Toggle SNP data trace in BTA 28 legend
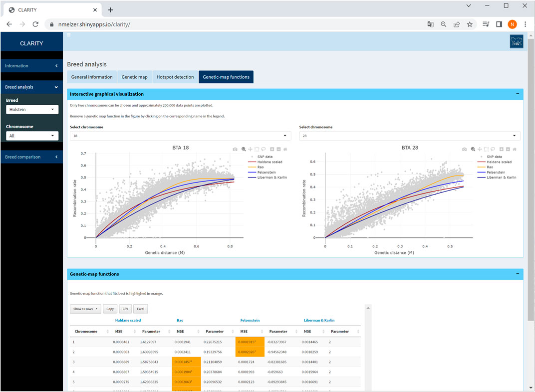 494,157
